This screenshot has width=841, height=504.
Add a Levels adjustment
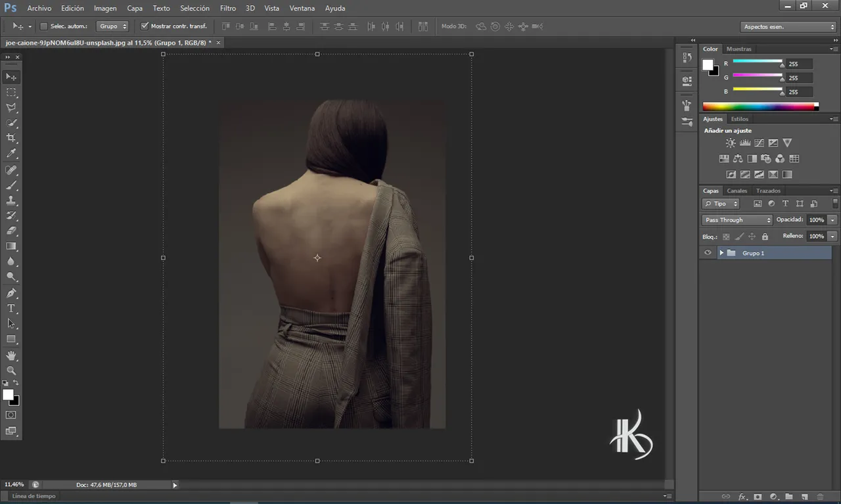pos(745,143)
